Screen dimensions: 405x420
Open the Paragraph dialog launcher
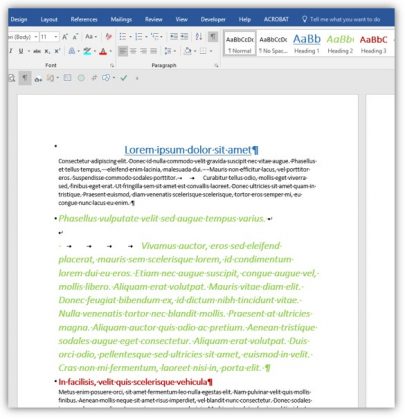217,65
